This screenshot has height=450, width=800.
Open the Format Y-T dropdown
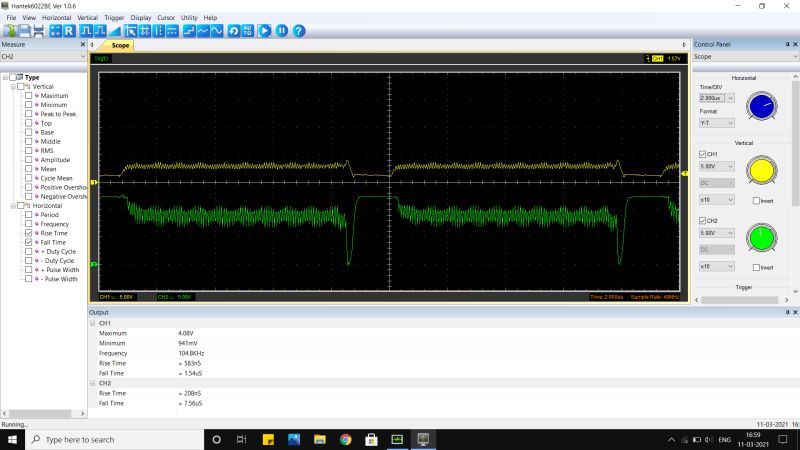tap(730, 123)
